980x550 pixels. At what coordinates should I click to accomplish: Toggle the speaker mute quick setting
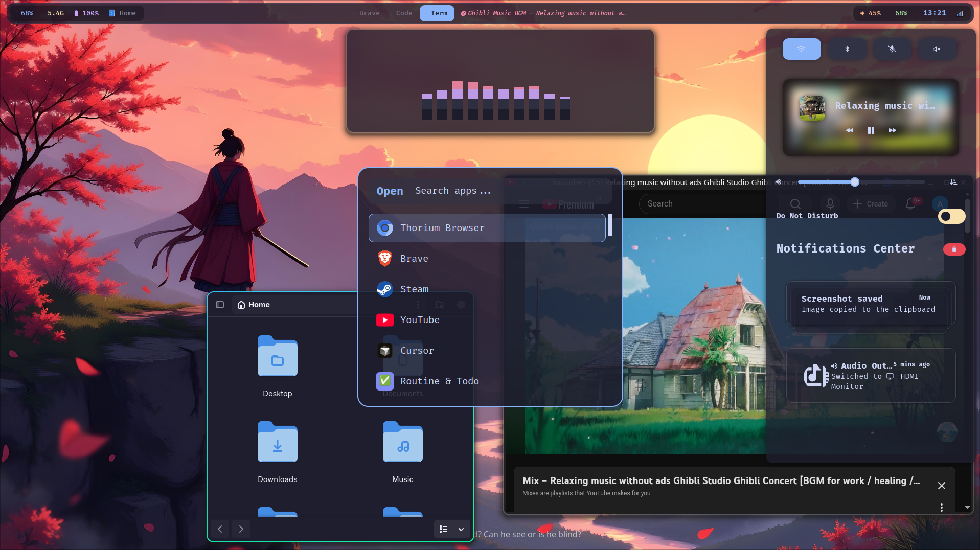coord(937,49)
